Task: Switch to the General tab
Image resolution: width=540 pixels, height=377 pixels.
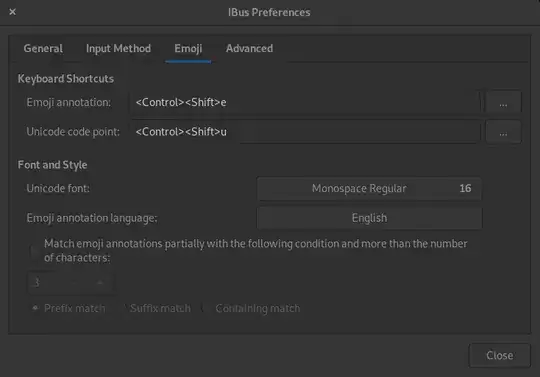Action: coord(43,49)
